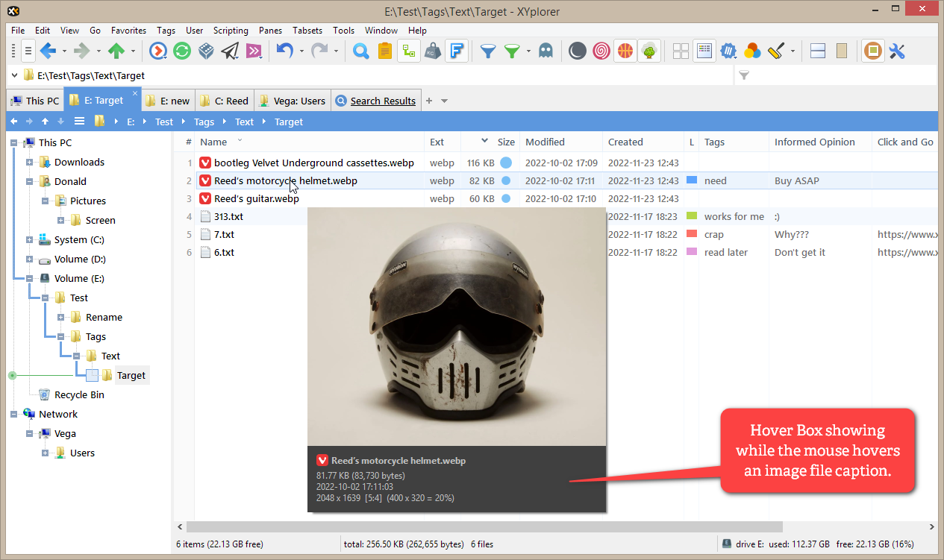The image size is (944, 560).
Task: Open the magnifier find files icon
Action: tap(361, 51)
